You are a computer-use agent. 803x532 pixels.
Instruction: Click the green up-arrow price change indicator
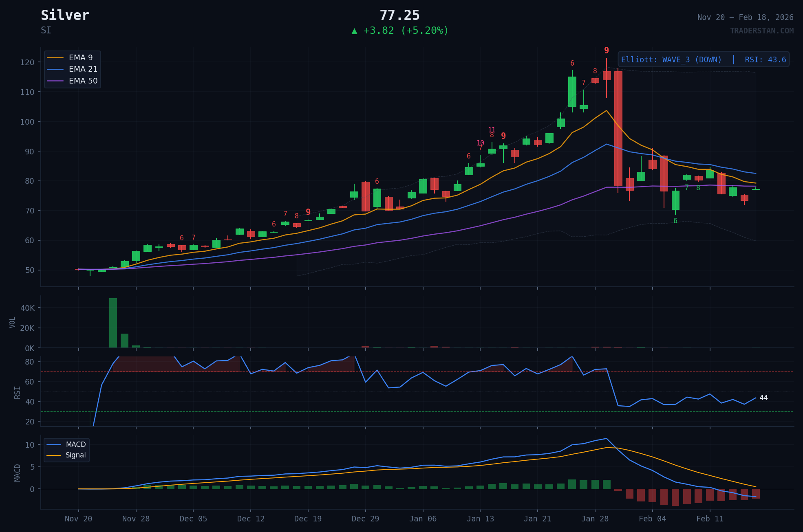(355, 30)
